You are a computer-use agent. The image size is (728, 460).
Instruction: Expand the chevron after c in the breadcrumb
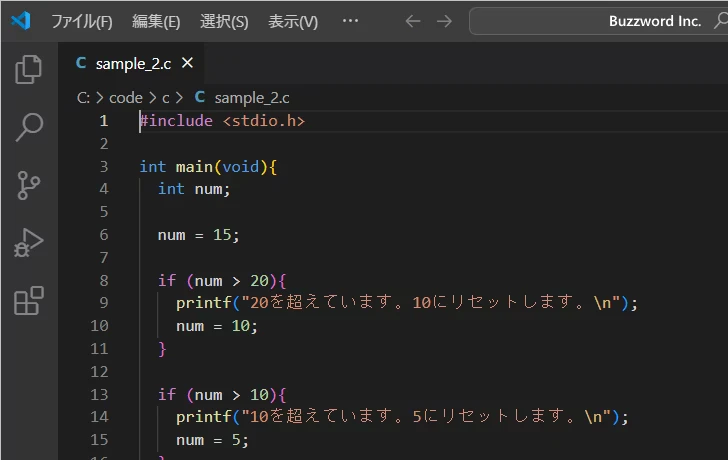[x=179, y=98]
